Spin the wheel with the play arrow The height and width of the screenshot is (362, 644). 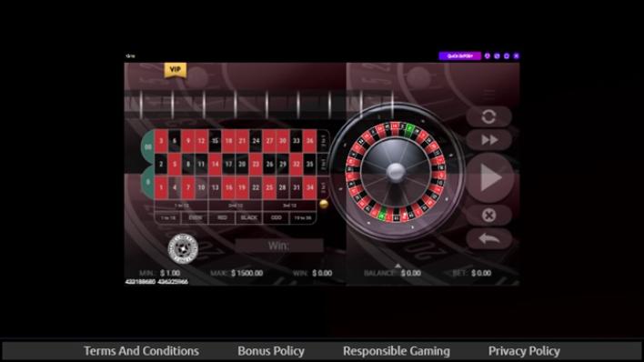(x=489, y=177)
